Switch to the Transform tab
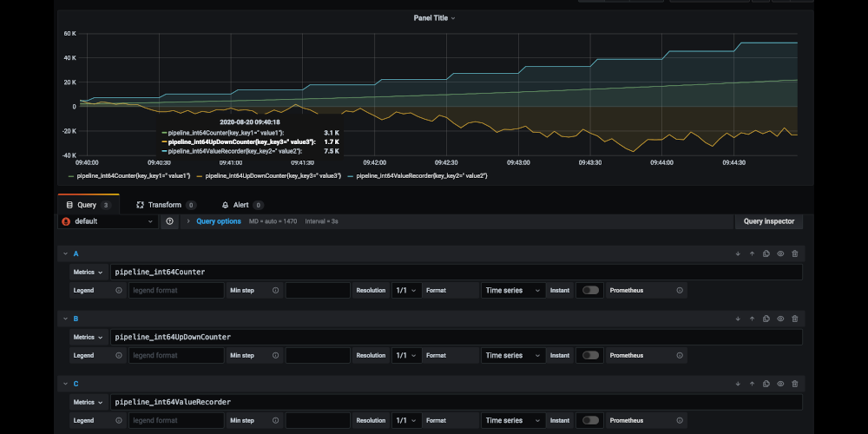This screenshot has height=434, width=868. coord(166,205)
